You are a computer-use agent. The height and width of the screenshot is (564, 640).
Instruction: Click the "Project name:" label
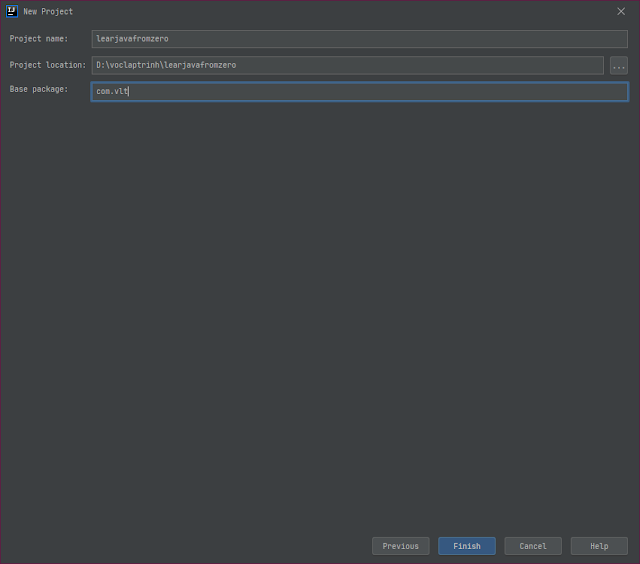pyautogui.click(x=39, y=39)
